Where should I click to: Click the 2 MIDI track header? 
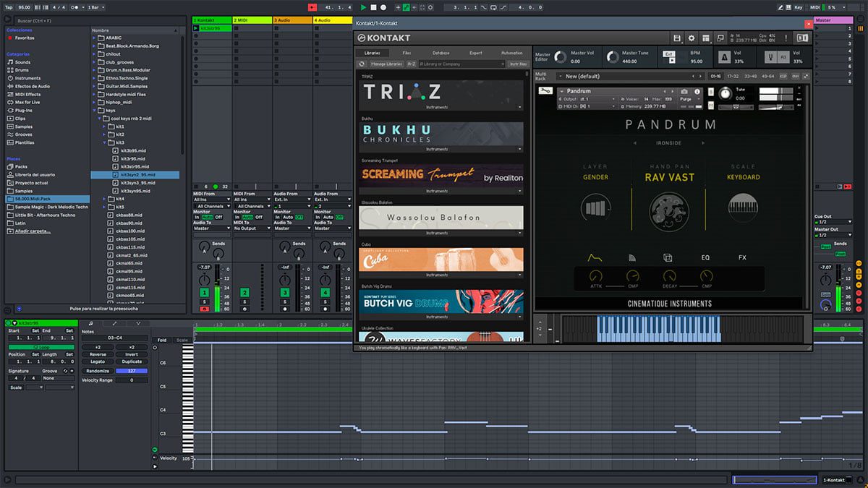[252, 20]
